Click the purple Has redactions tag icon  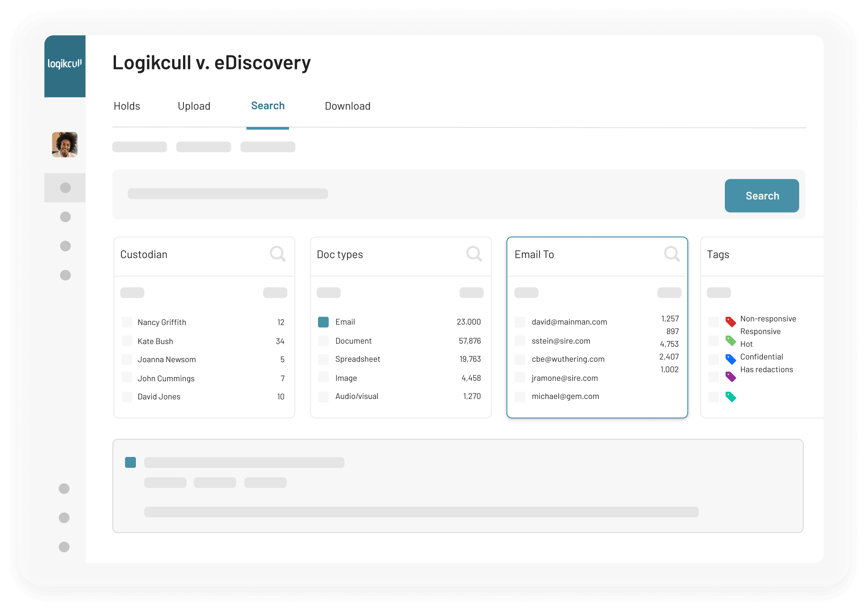click(x=730, y=377)
